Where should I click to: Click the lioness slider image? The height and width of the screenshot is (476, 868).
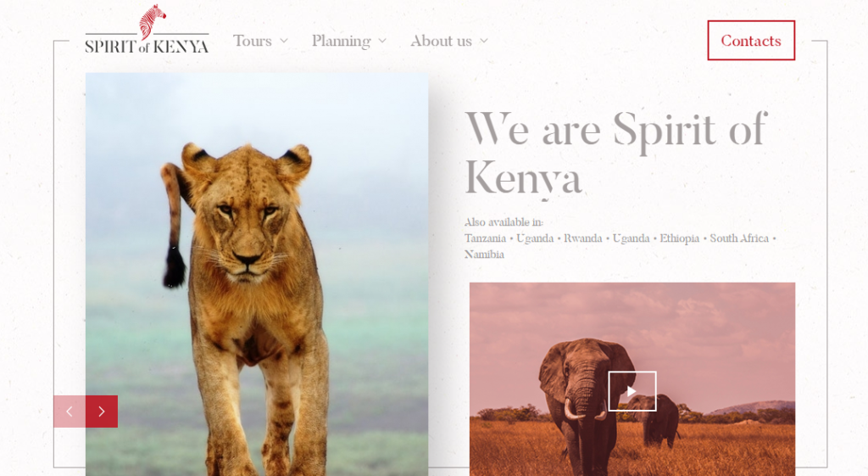point(257,274)
